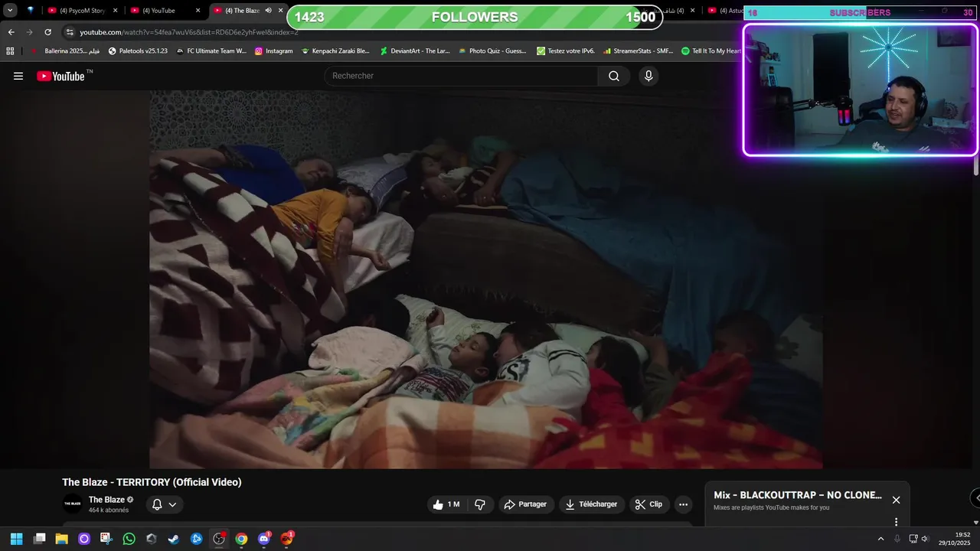Open Steam from taskbar

[174, 539]
